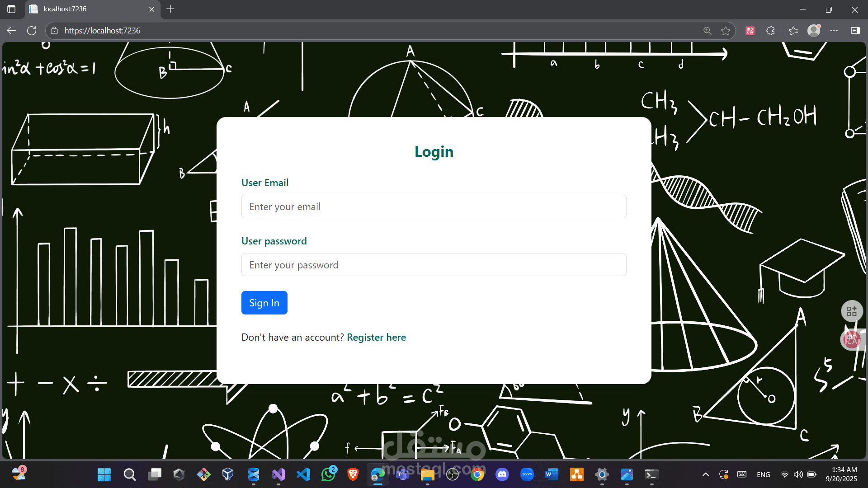Open WhatsApp from the taskbar
This screenshot has width=868, height=488.
(329, 474)
